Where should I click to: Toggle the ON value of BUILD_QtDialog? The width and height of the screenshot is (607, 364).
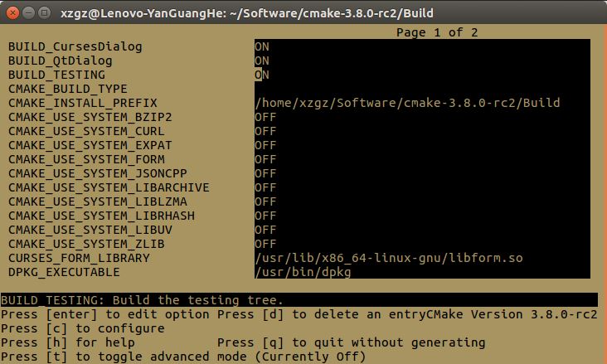[262, 61]
